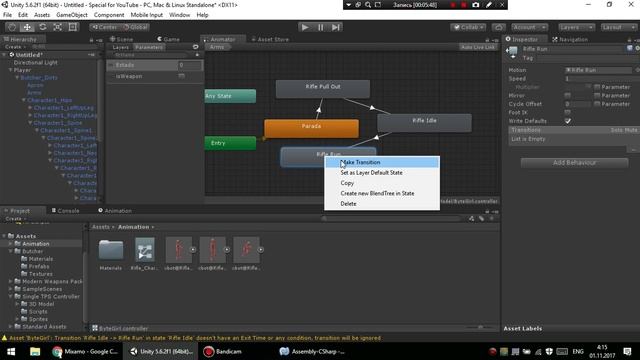640x360 pixels.
Task: Switch to the Asset Store tab
Action: (270, 39)
